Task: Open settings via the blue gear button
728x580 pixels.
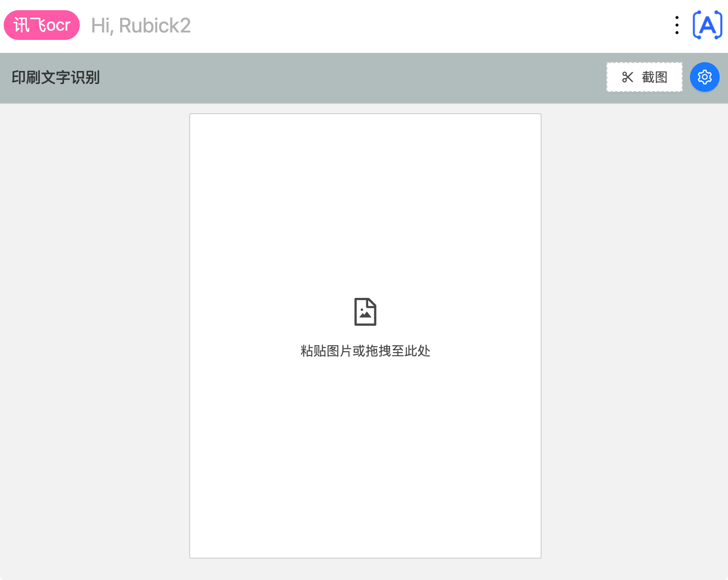Action: (x=704, y=77)
